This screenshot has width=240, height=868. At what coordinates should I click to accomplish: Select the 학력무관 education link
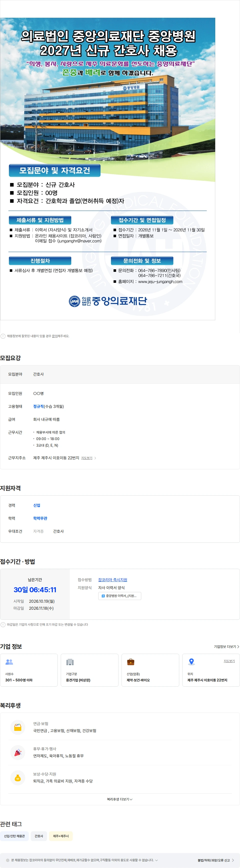[x=40, y=518]
